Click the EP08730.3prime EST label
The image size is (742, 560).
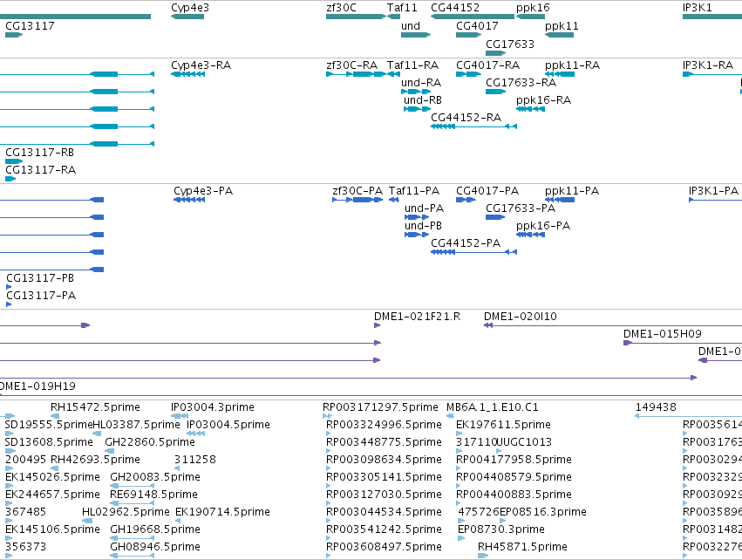[500, 529]
